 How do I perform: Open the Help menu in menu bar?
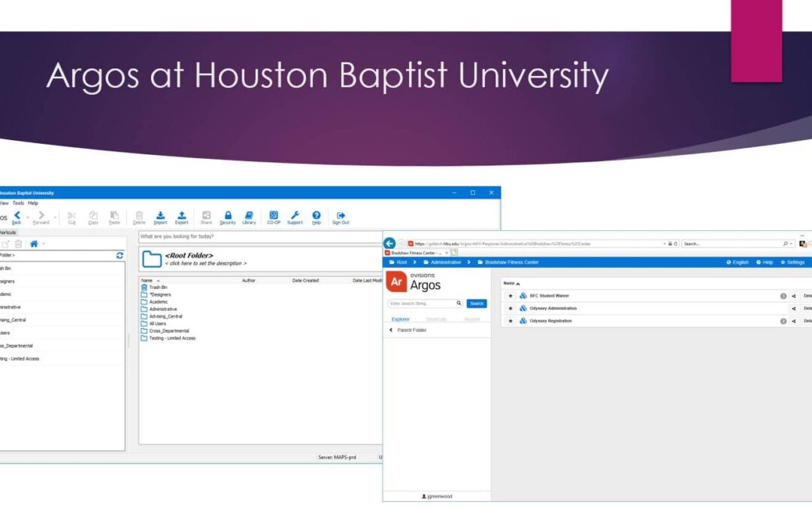point(33,203)
